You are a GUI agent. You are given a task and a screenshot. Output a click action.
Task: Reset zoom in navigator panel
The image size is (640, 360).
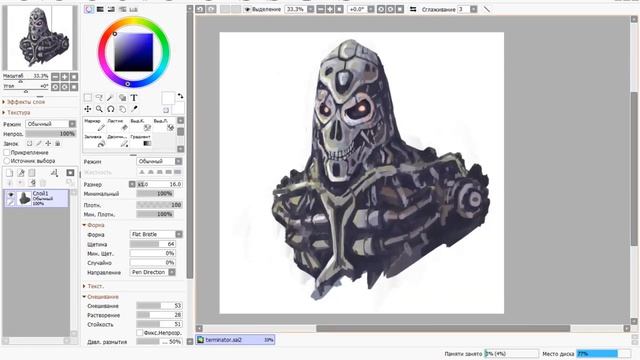coord(74,77)
